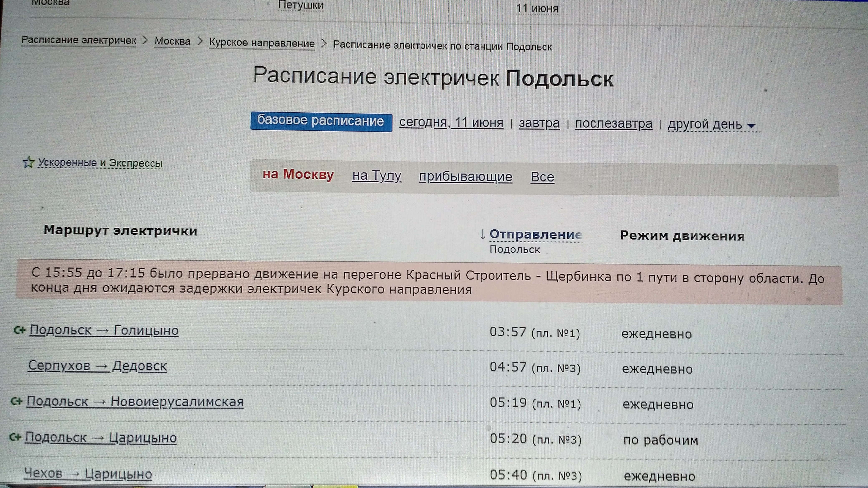Go to Расписание электричек breadcrumb
Viewport: 868px width, 488px height.
pyautogui.click(x=79, y=40)
